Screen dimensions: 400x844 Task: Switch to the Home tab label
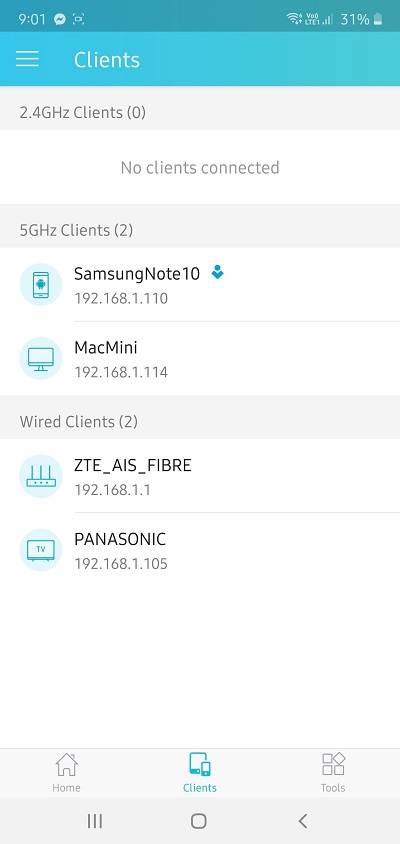[x=66, y=788]
